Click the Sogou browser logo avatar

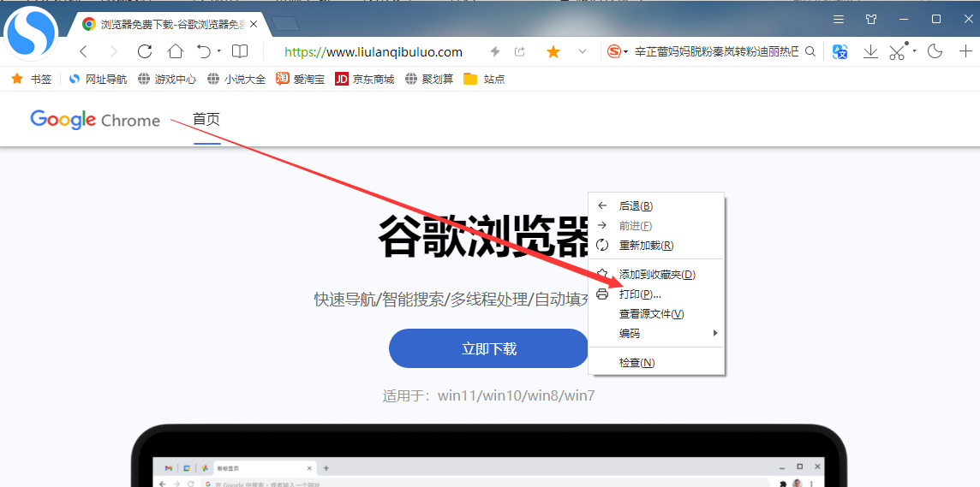tap(31, 33)
